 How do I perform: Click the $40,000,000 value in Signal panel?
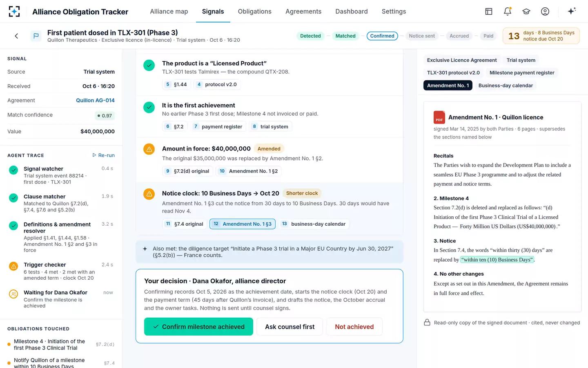pyautogui.click(x=98, y=131)
